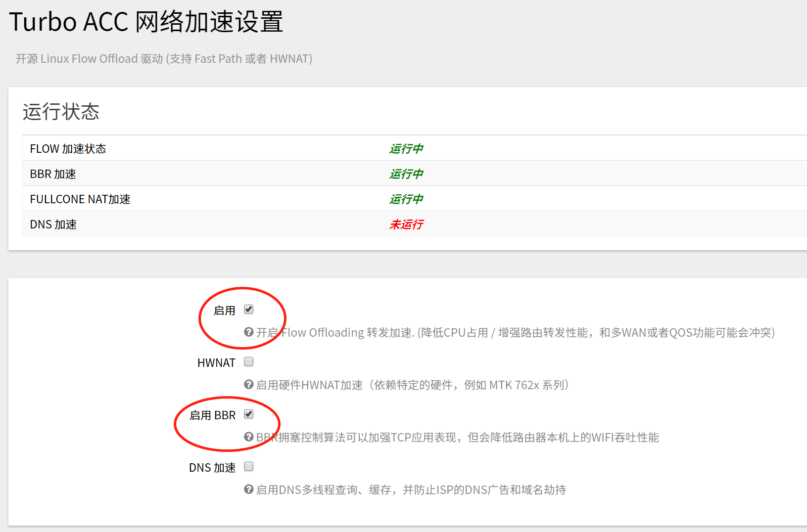Click the 运行中 status for FLOW 加速状态

coord(406,148)
